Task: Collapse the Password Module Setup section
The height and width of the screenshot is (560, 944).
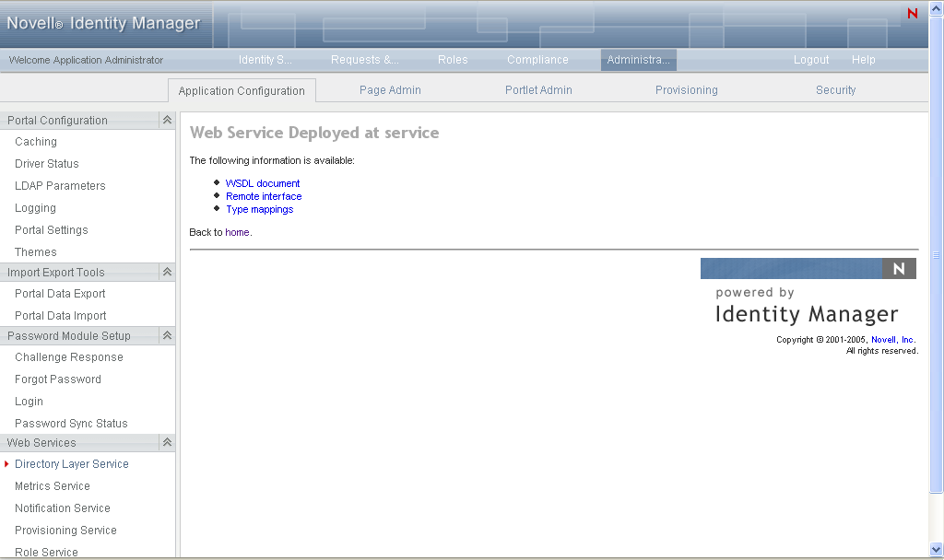Action: point(167,335)
